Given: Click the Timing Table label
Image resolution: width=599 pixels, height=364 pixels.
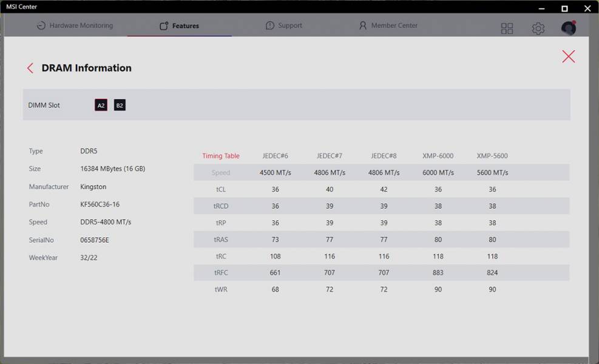Looking at the screenshot, I should tap(221, 156).
